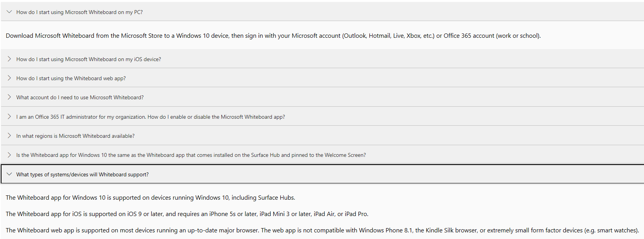Click the Download Microsoft Whiteboard answer paragraph
Image resolution: width=644 pixels, height=239 pixels.
click(273, 36)
